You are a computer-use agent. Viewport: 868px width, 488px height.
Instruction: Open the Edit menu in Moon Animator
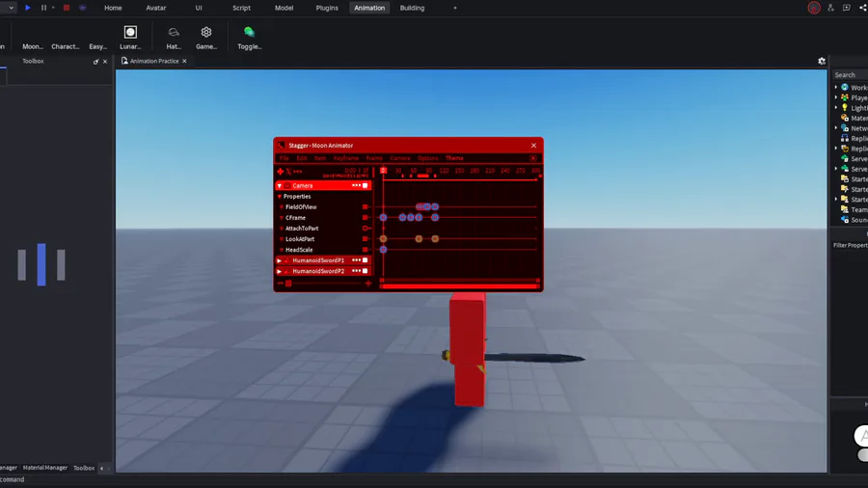(301, 158)
